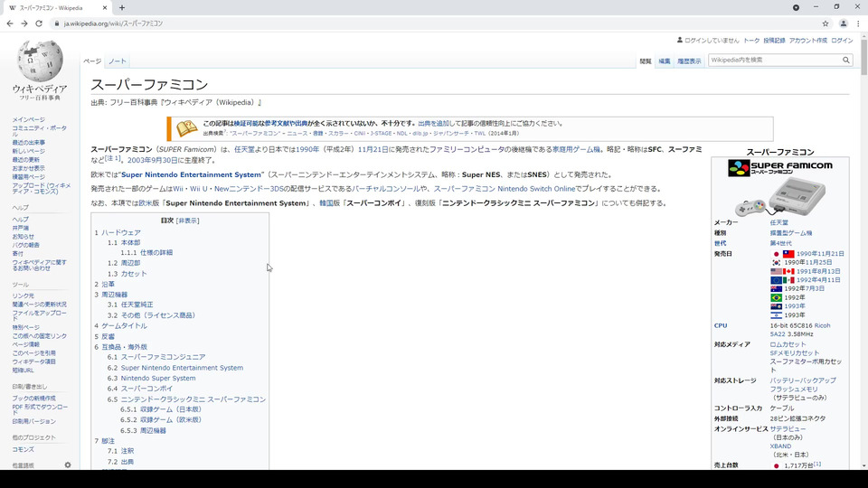Switch to the ノート tab
868x488 pixels.
118,61
